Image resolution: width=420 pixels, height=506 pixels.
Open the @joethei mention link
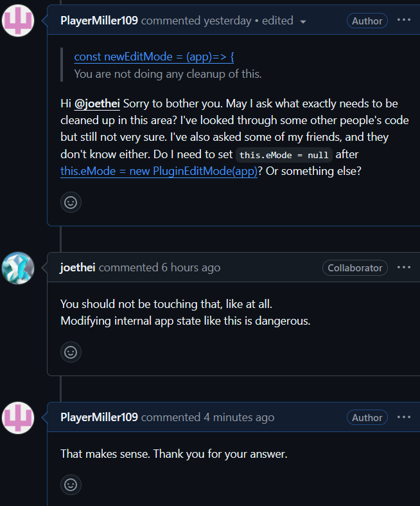pos(97,104)
